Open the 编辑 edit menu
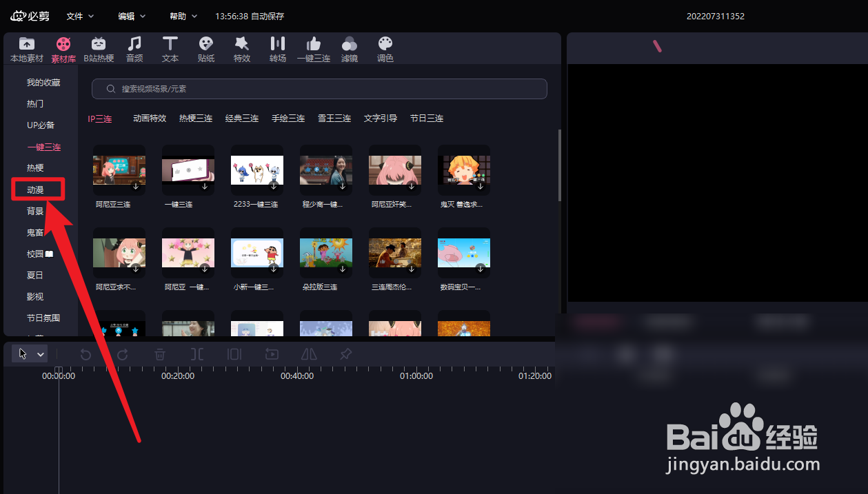The height and width of the screenshot is (494, 868). (132, 16)
